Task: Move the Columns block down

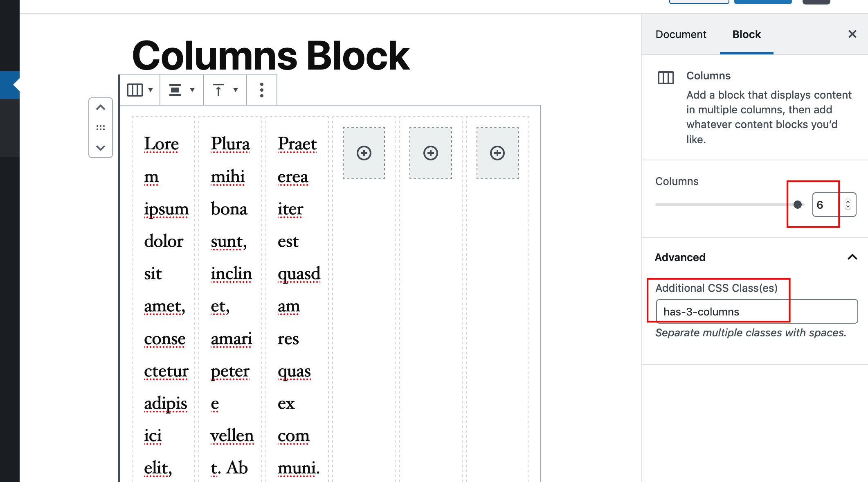Action: (101, 148)
